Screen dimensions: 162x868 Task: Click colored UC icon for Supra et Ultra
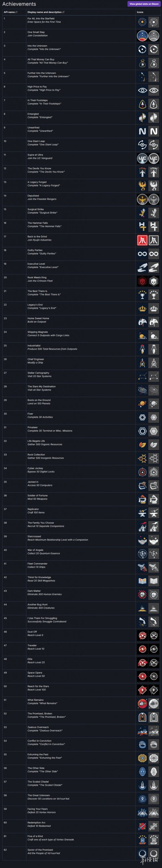coord(142,158)
